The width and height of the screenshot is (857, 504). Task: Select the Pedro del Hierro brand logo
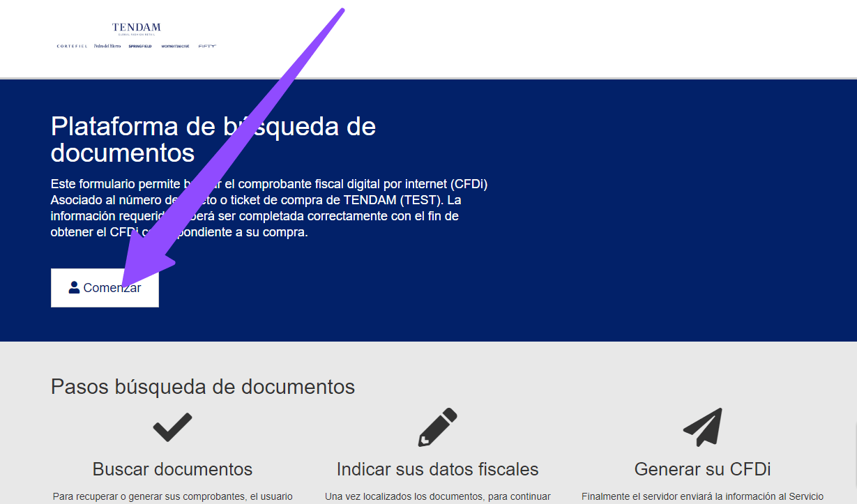tap(107, 46)
